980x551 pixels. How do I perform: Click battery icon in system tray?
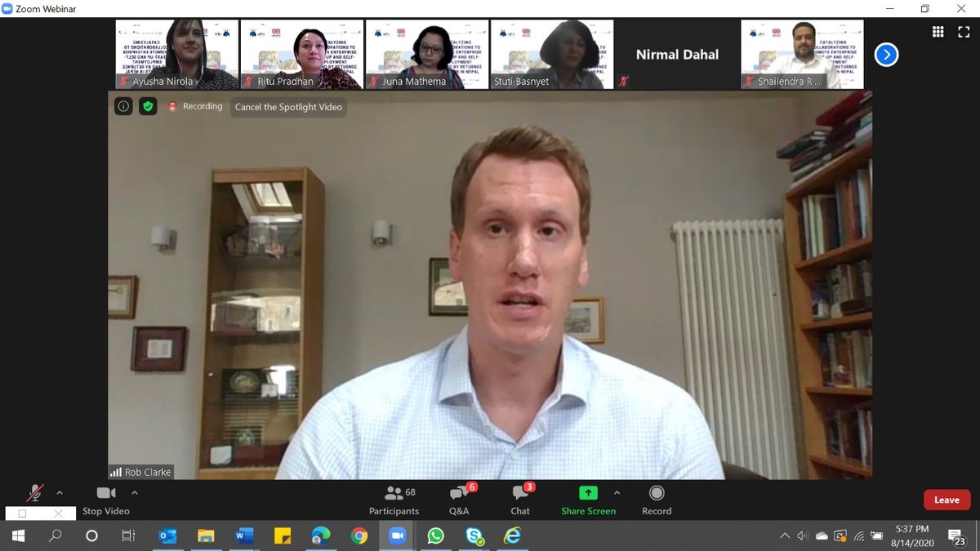pos(876,536)
